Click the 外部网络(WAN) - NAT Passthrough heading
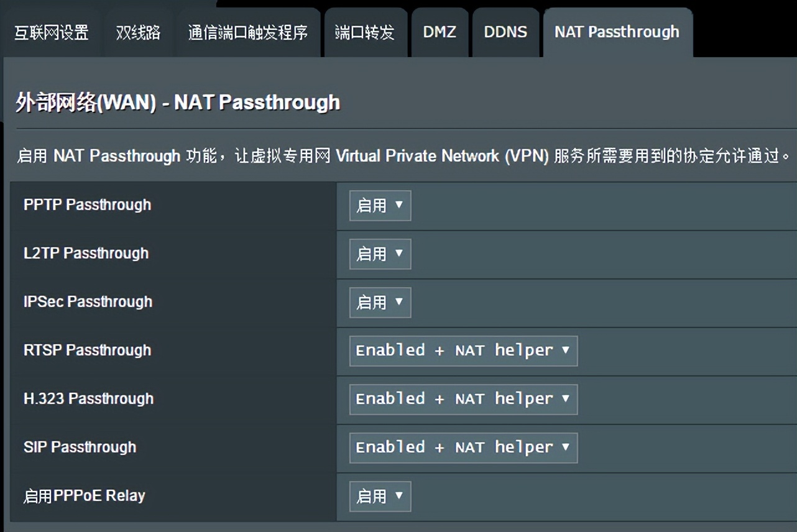 [178, 103]
